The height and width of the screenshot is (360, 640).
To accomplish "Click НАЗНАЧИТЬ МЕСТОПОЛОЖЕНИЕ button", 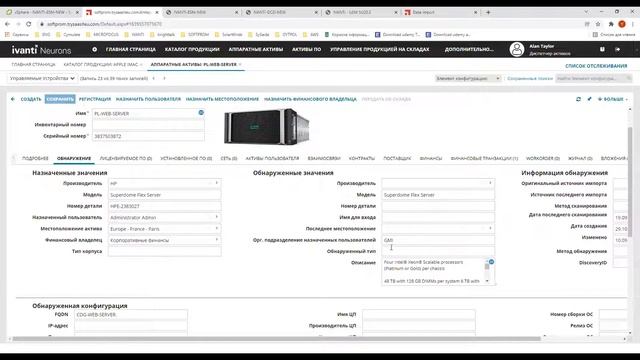I will tap(222, 99).
